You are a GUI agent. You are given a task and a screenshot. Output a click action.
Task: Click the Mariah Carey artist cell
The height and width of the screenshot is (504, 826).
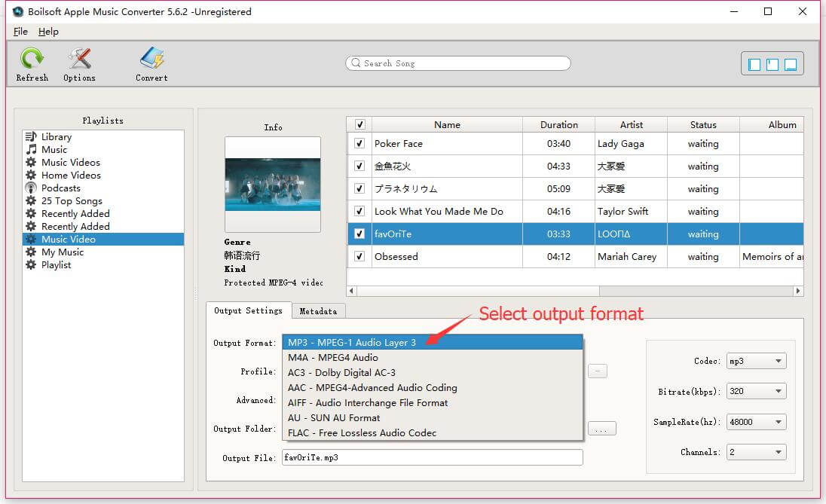coord(631,256)
